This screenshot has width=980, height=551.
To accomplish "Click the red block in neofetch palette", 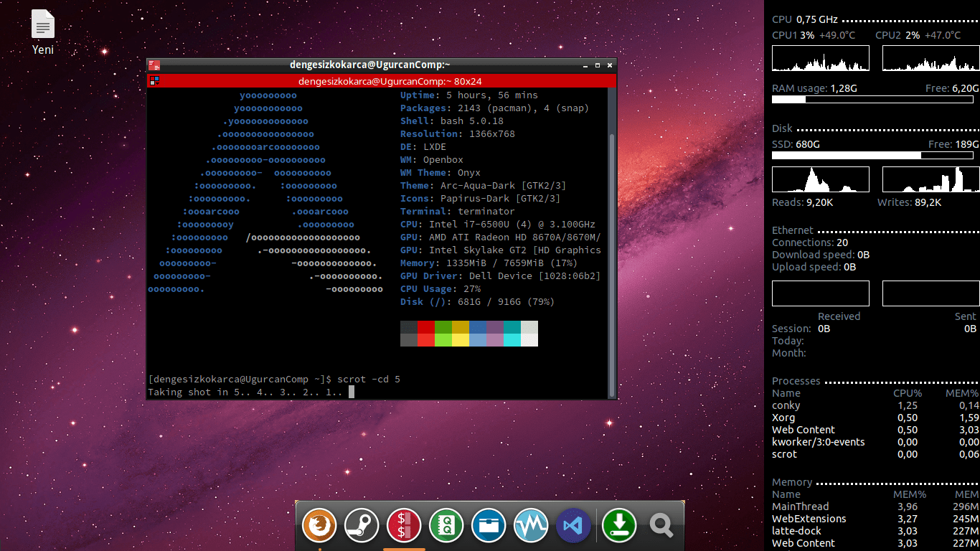I will 426,327.
